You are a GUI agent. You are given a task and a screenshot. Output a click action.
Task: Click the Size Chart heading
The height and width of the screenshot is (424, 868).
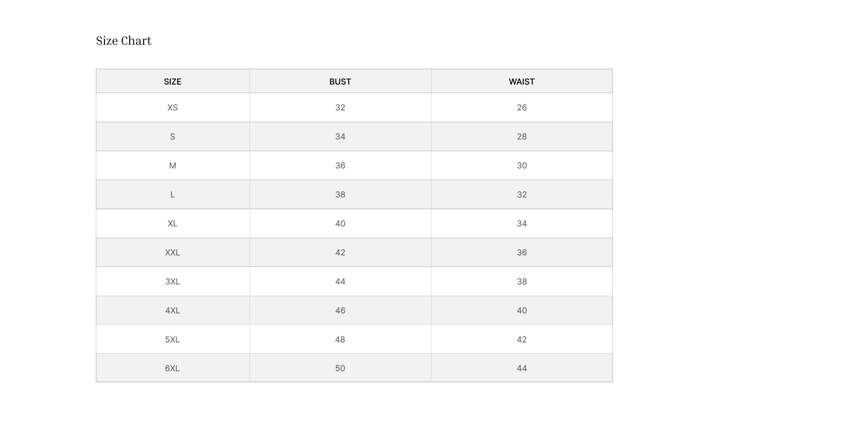124,41
